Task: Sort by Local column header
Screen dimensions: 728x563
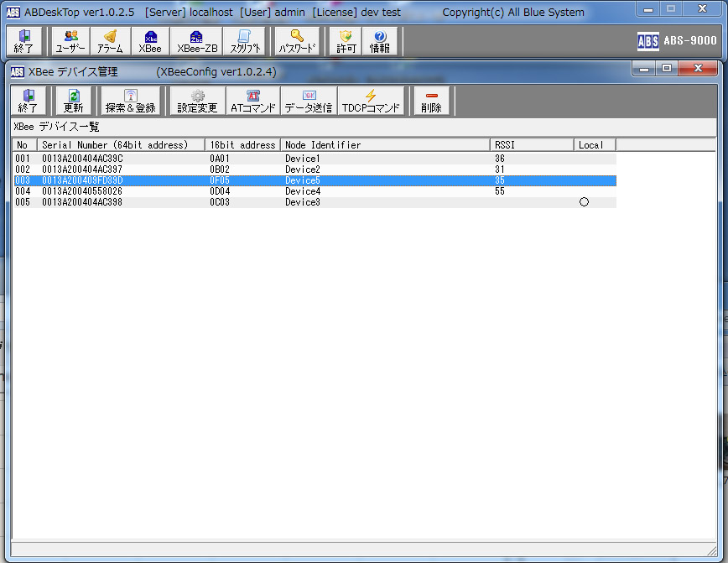Action: [x=595, y=145]
